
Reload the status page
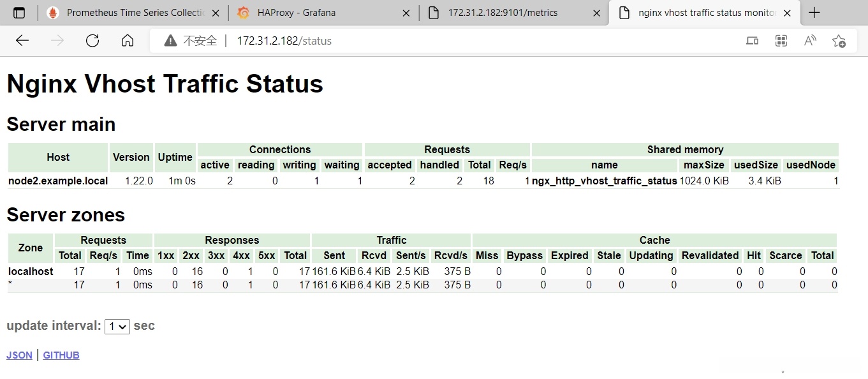pyautogui.click(x=92, y=41)
